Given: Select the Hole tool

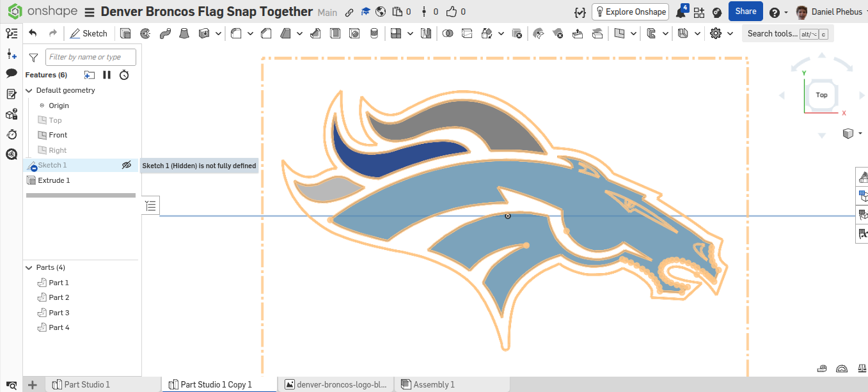Looking at the screenshot, I should pyautogui.click(x=355, y=33).
